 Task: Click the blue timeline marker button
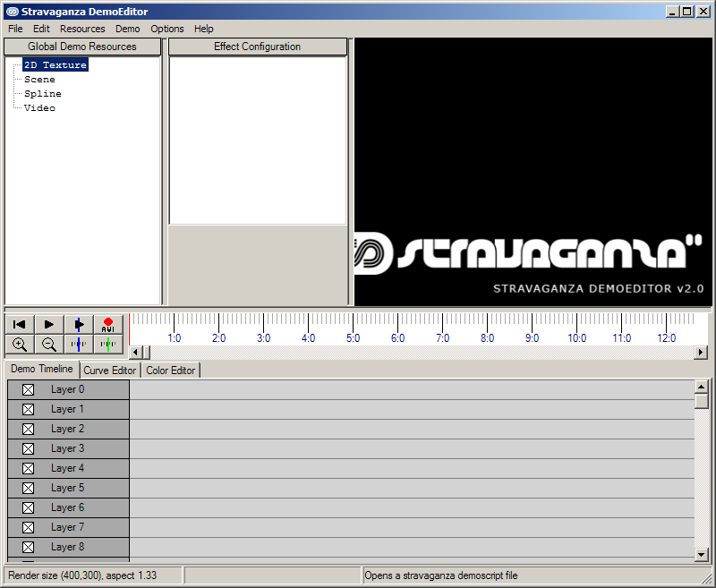coord(79,345)
